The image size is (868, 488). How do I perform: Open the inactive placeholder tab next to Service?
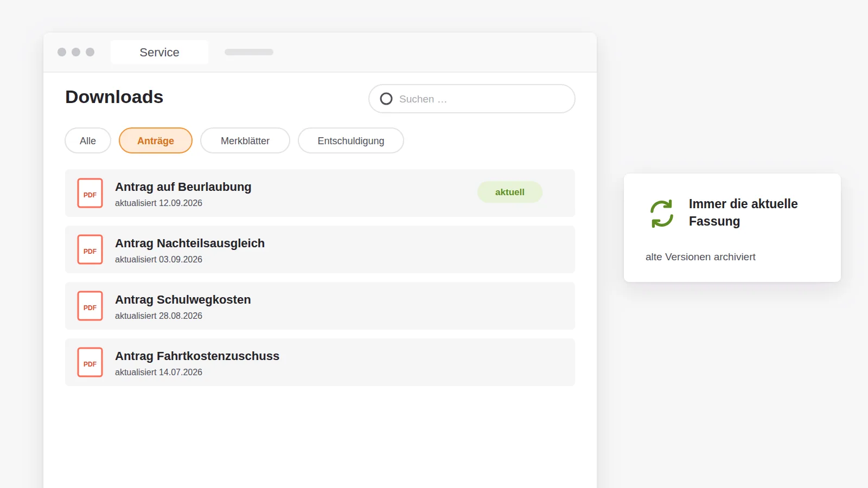pos(249,52)
